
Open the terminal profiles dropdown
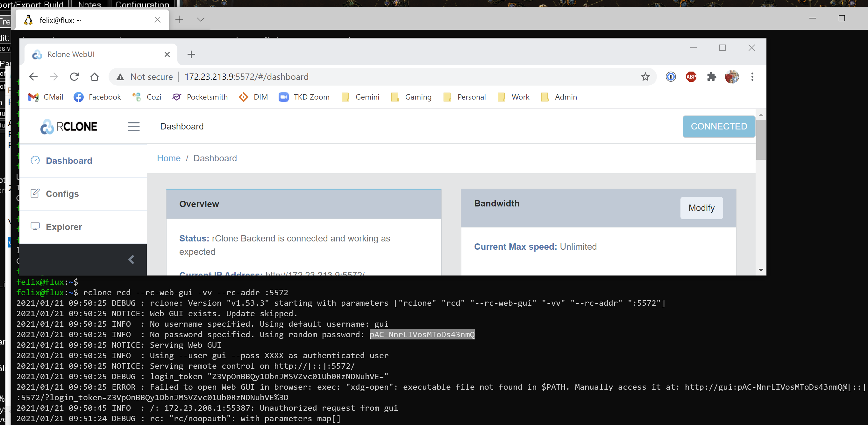201,19
